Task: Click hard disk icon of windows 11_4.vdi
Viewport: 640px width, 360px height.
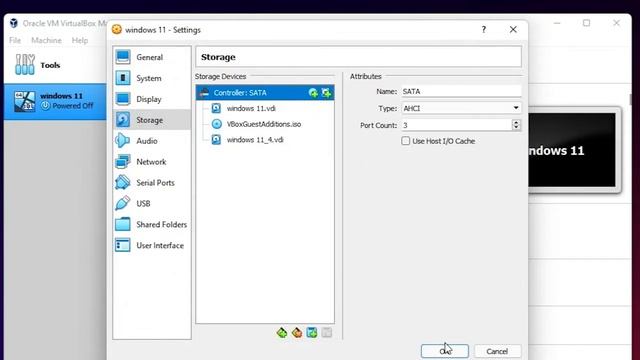Action: point(216,140)
